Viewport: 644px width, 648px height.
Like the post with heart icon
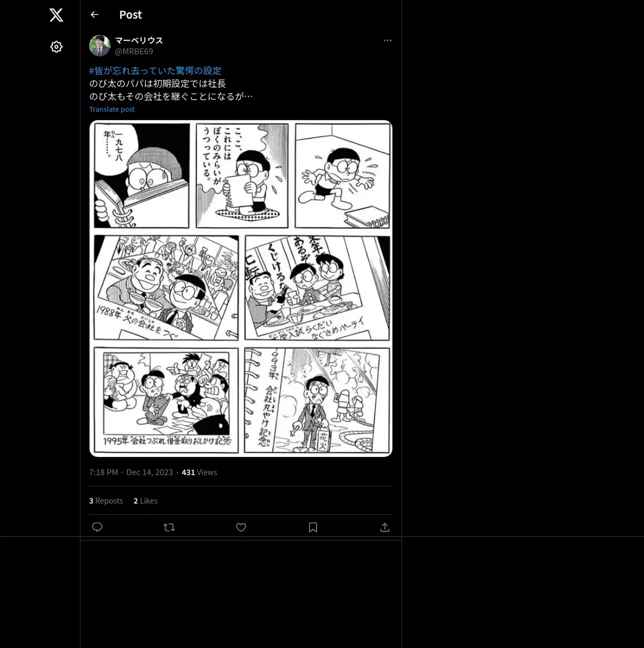[x=241, y=527]
